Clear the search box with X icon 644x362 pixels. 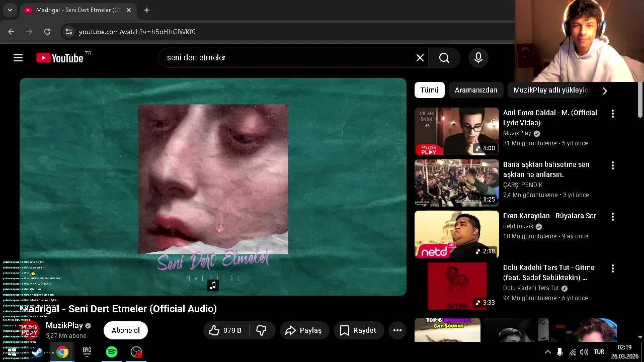point(420,58)
